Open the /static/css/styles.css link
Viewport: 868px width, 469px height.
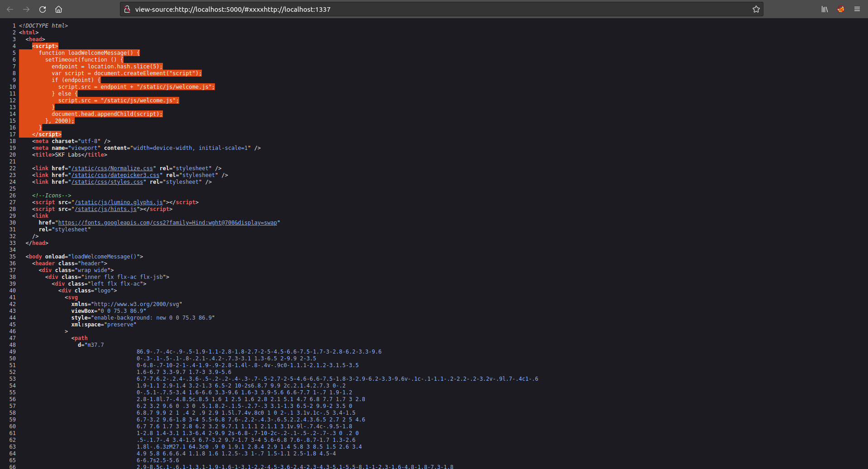107,182
